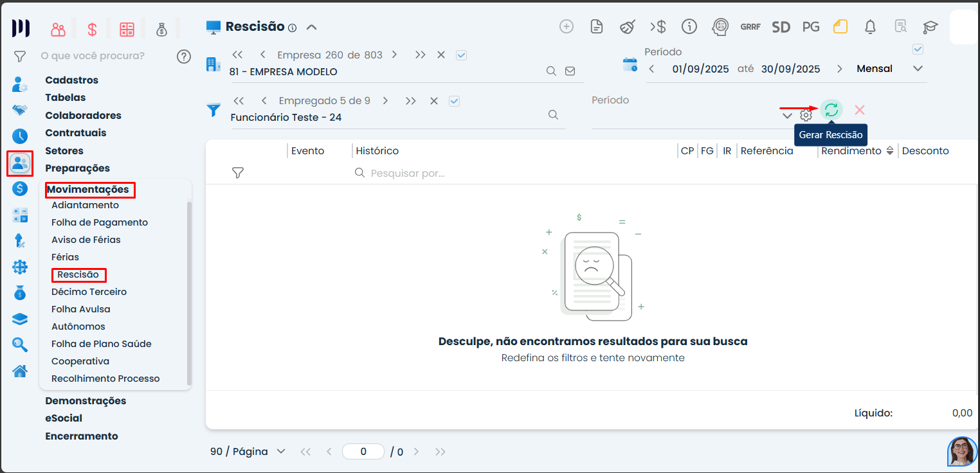Screen dimensions: 980x473
Task: Go to next Empresa with single right arrow
Action: [394, 55]
